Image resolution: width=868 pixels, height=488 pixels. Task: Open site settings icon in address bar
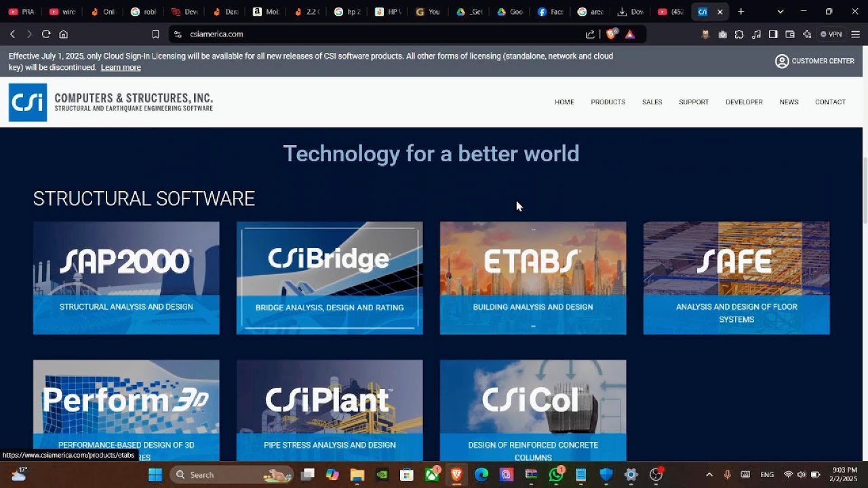pyautogui.click(x=178, y=34)
